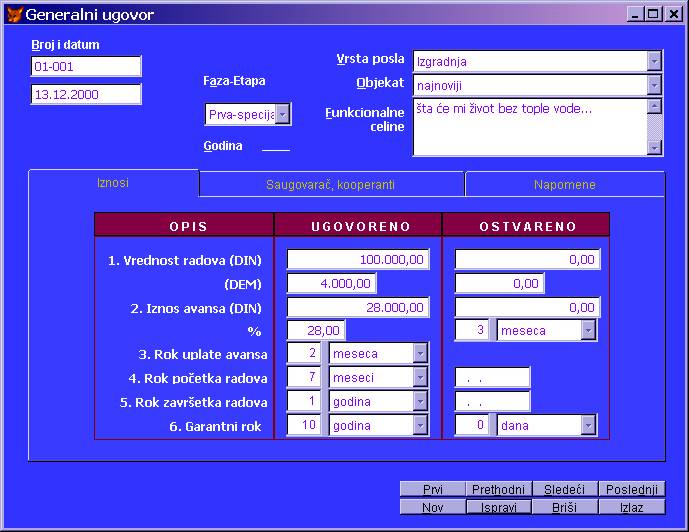The height and width of the screenshot is (532, 689).
Task: Switch to the Saugovarač, kooperanti tab
Action: 331,185
